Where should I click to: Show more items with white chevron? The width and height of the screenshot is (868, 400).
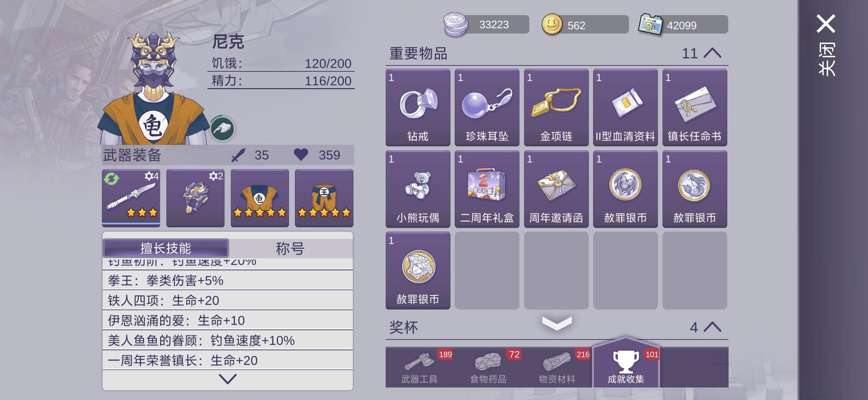[557, 323]
